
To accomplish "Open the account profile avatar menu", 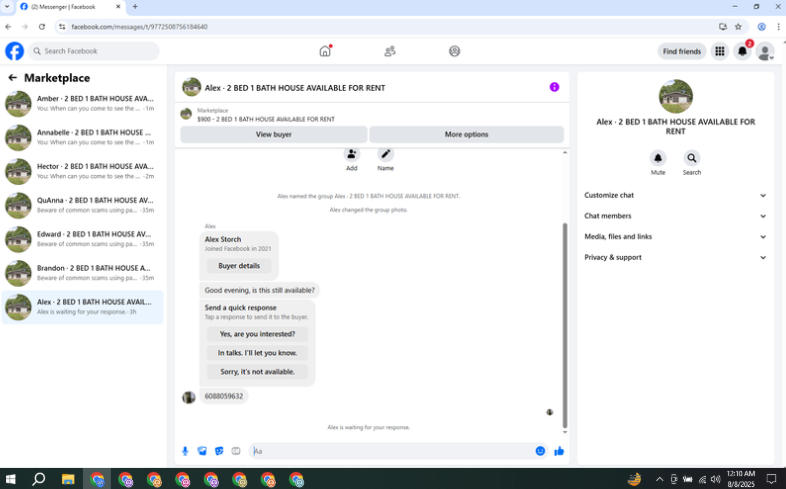I will pyautogui.click(x=765, y=51).
